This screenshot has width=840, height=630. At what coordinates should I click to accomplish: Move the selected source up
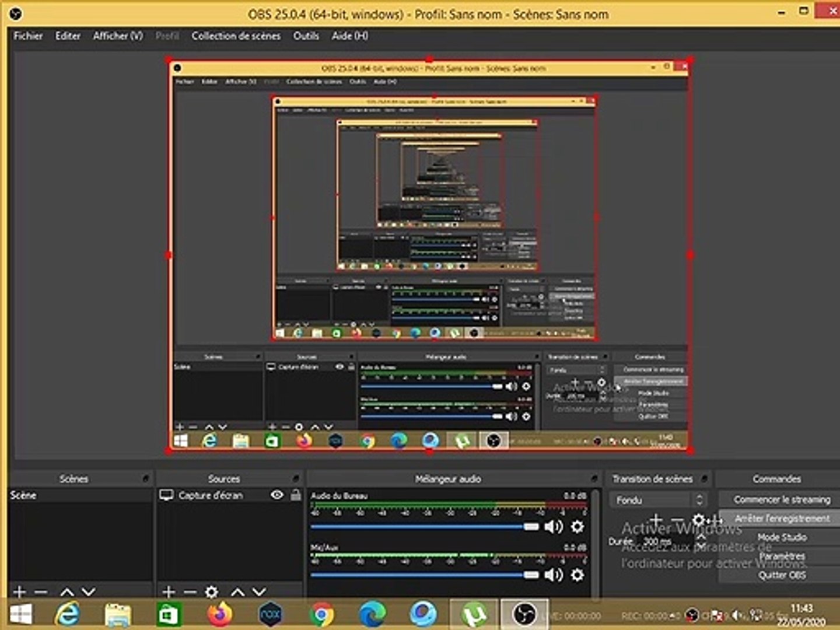[237, 592]
